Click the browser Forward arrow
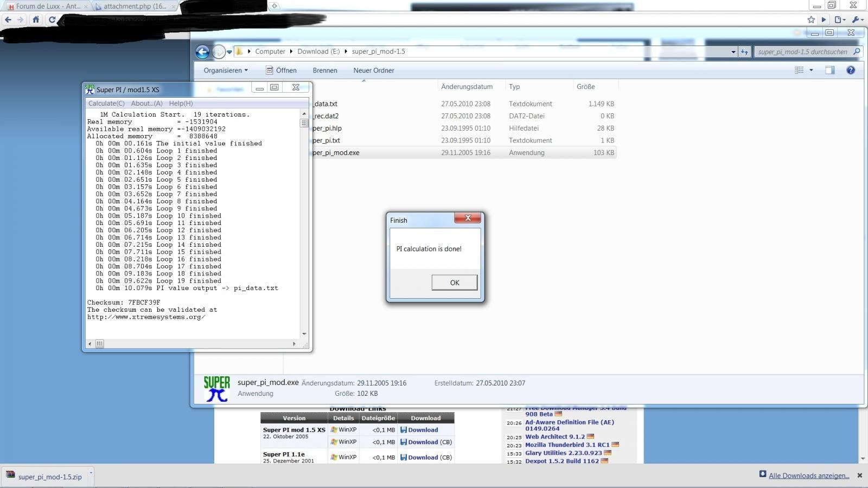Screen dimensions: 868x488 coord(21,20)
